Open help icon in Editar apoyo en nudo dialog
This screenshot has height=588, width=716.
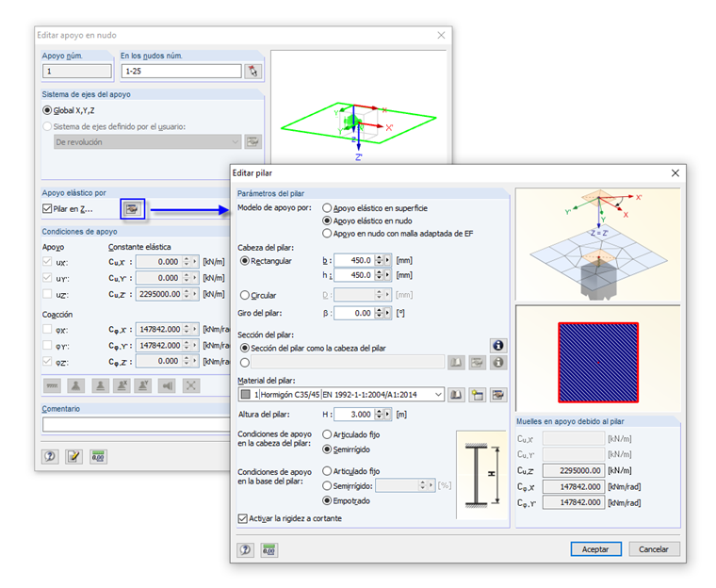tap(50, 456)
